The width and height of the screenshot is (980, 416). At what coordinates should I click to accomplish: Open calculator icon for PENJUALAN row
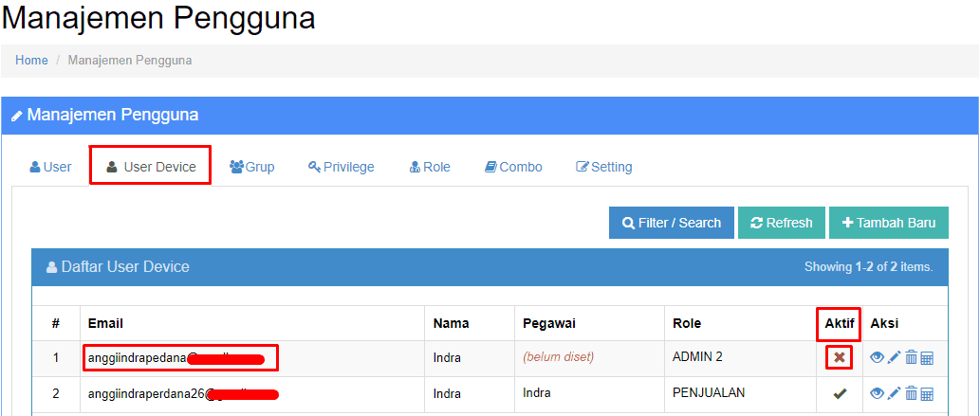[927, 393]
